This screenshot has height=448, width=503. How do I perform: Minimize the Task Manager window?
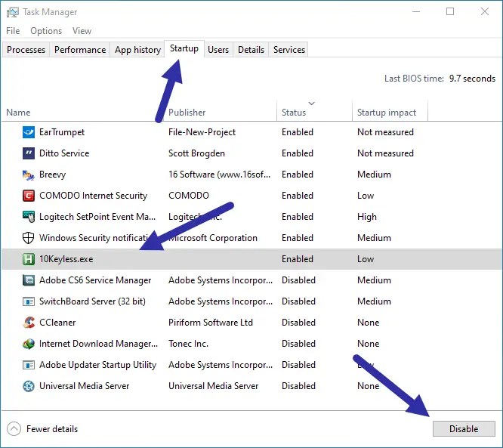click(x=416, y=12)
